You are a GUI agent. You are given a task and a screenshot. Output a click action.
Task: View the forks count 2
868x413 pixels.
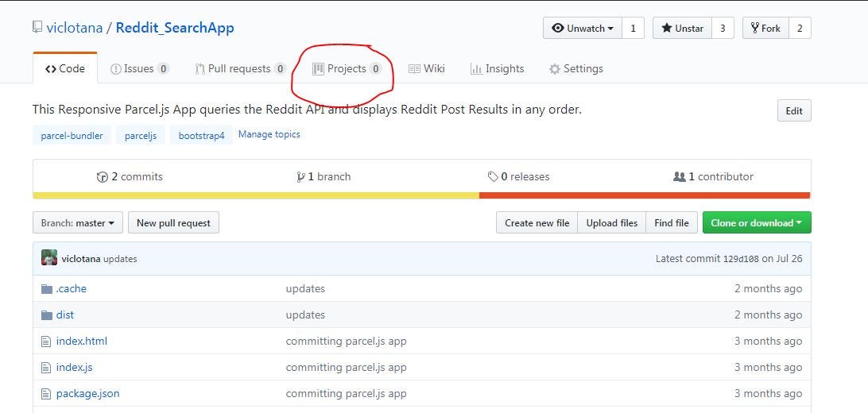[800, 29]
